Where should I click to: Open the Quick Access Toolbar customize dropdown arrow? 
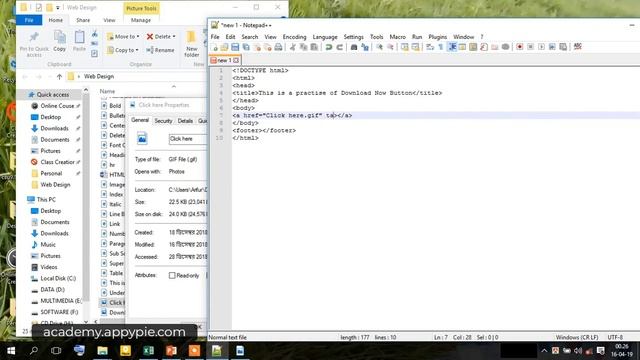pyautogui.click(x=58, y=7)
